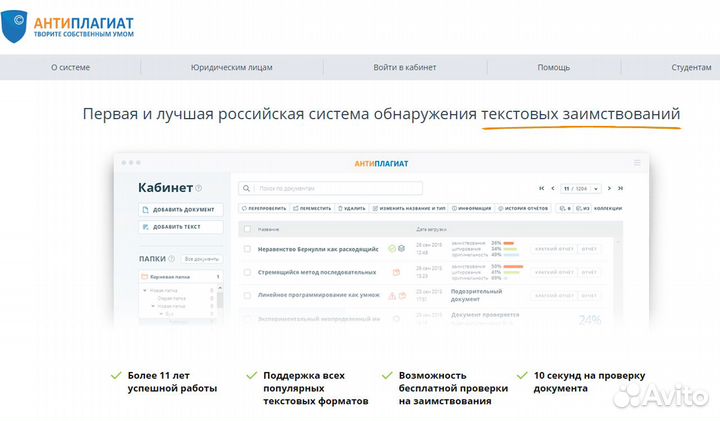
Task: Open the 'Помощь' menu item
Action: tap(553, 67)
